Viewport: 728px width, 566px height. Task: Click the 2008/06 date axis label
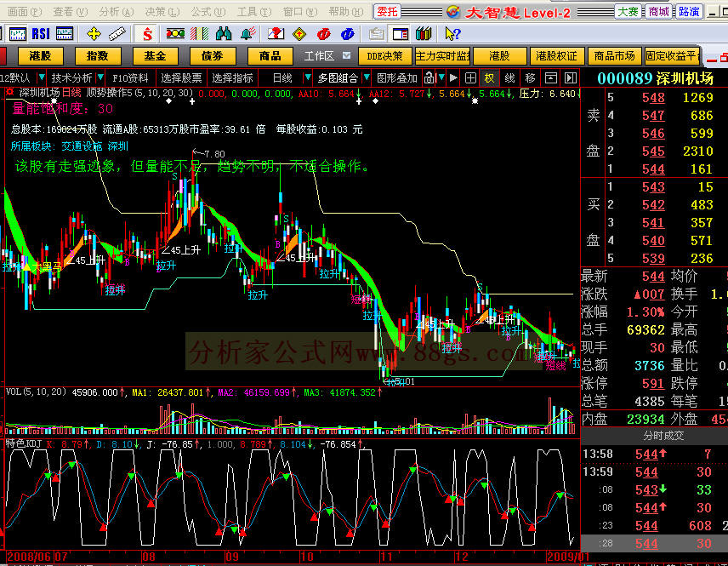coord(29,557)
